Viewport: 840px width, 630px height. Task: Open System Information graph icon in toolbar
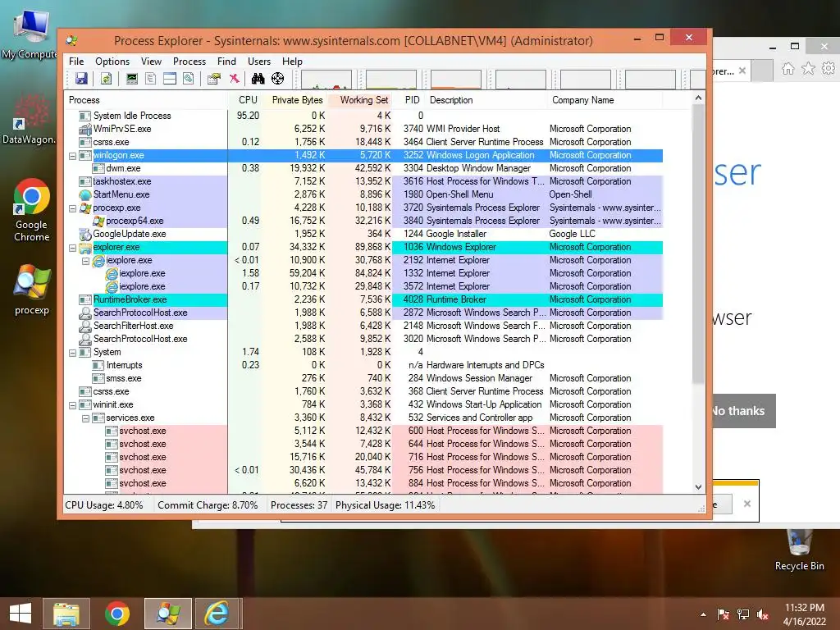[132, 79]
